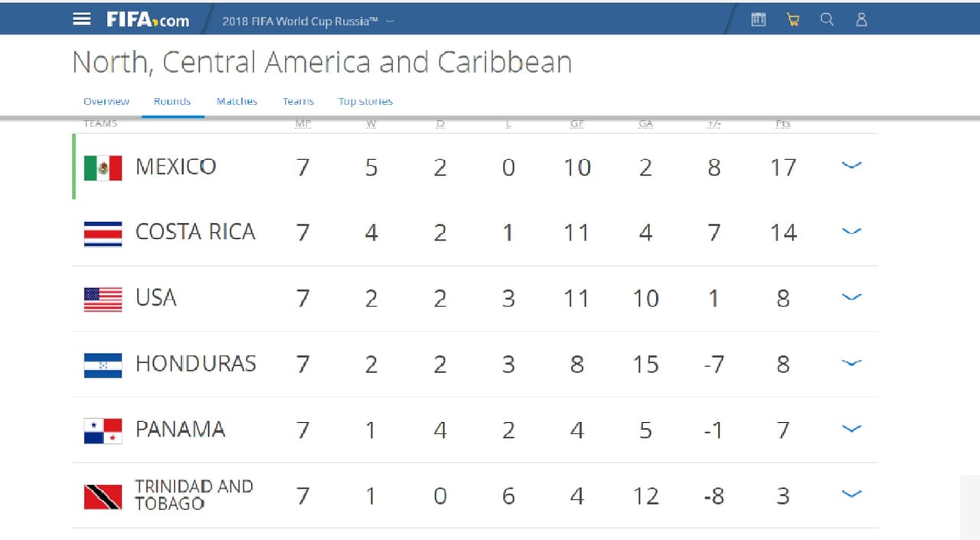Click the Trinidad and Tobago flag
Viewport: 980px width, 540px height.
103,496
